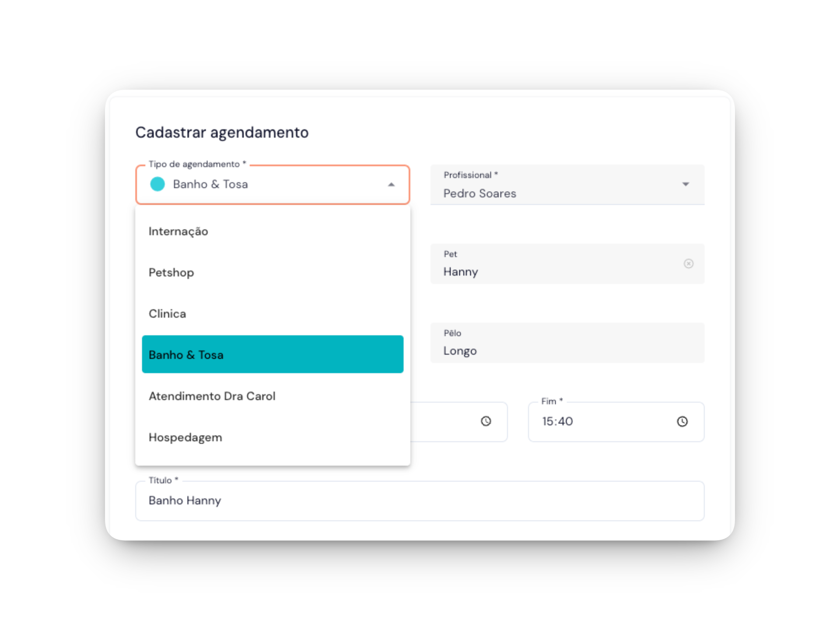The image size is (840, 630).
Task: Clear the Pet field with X icon
Action: coord(688,263)
